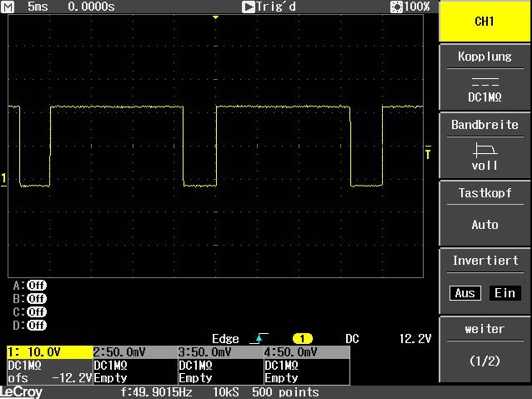
Task: Open the Tastkopf probe Auto setting
Action: coord(485,213)
